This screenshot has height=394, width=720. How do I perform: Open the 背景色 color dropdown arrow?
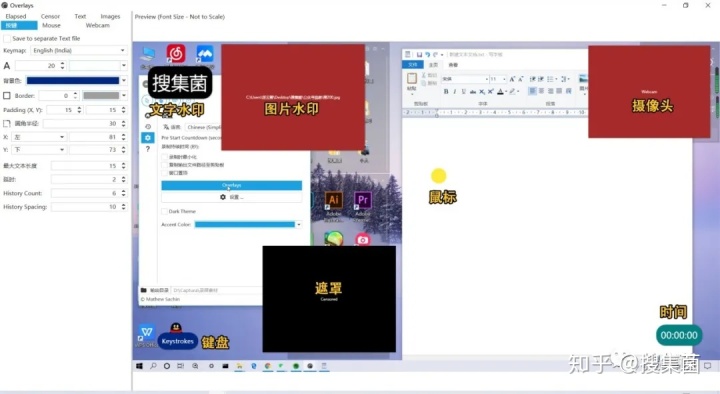tap(124, 80)
